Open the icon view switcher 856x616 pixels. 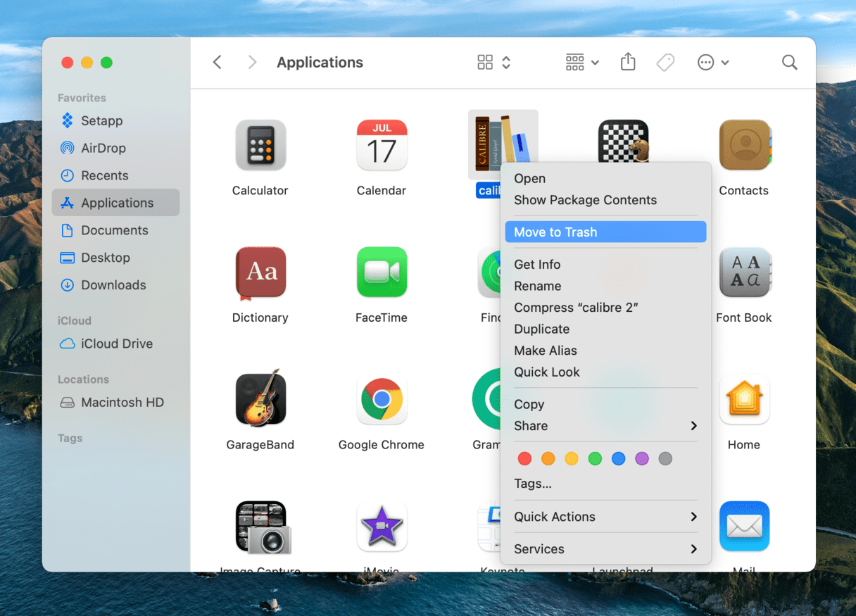493,63
